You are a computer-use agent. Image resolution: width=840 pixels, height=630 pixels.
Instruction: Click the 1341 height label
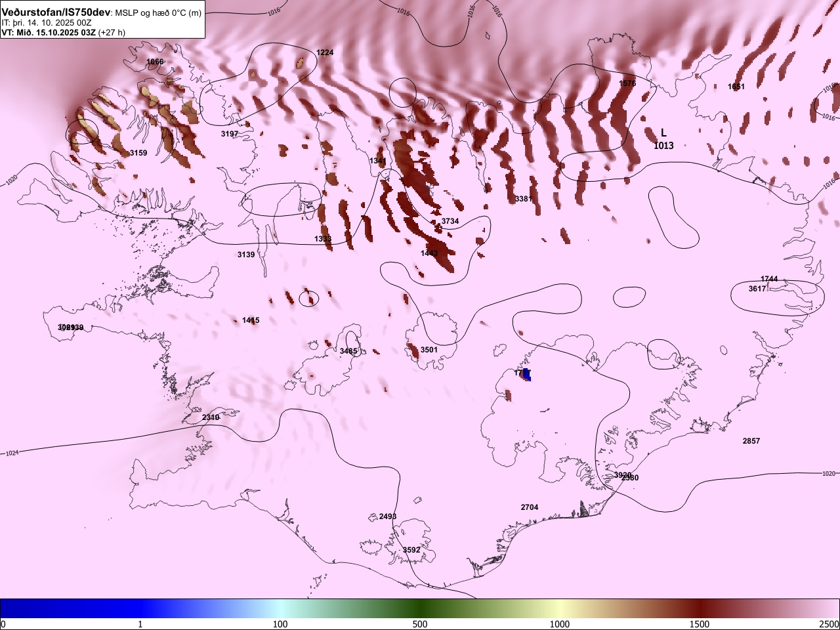378,161
